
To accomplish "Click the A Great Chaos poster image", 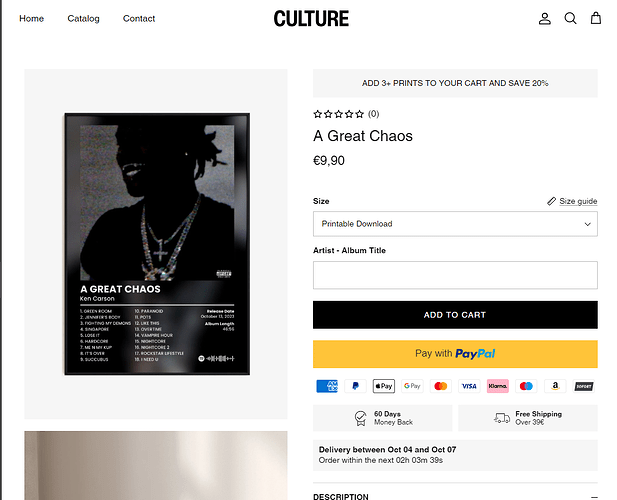I will [x=157, y=244].
